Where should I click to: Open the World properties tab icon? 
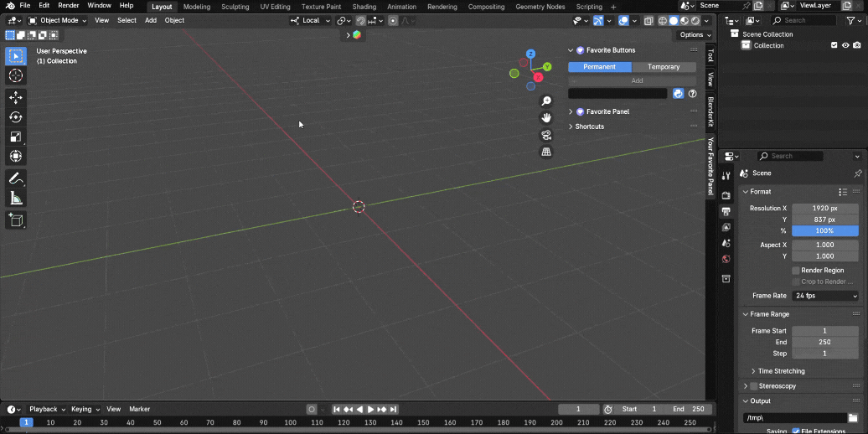tap(726, 259)
